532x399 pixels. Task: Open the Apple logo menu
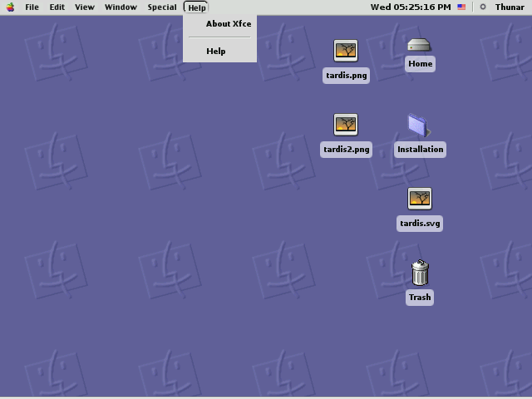tap(11, 7)
